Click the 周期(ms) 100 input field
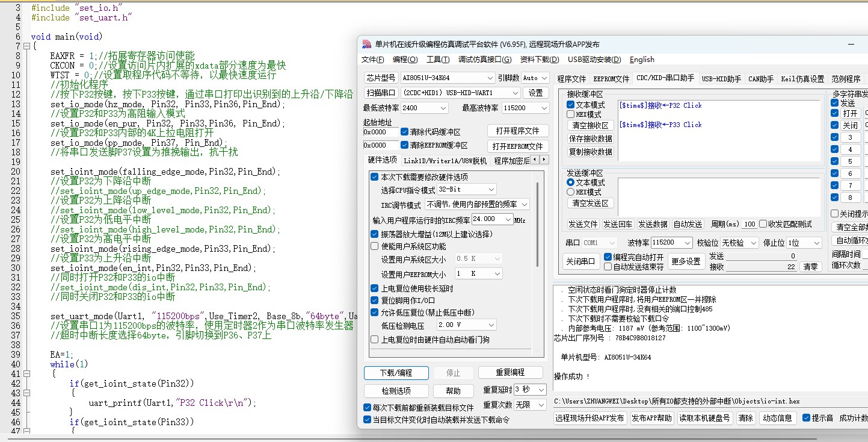868x442 pixels. 749,224
